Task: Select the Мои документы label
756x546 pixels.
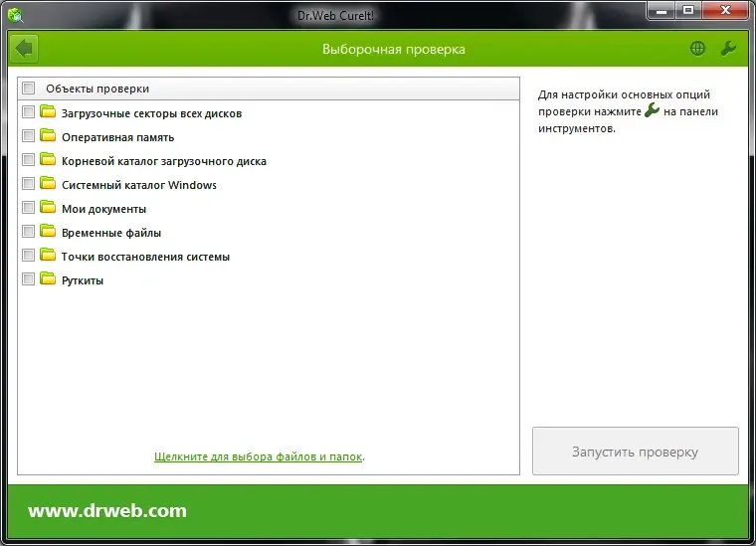Action: (103, 209)
